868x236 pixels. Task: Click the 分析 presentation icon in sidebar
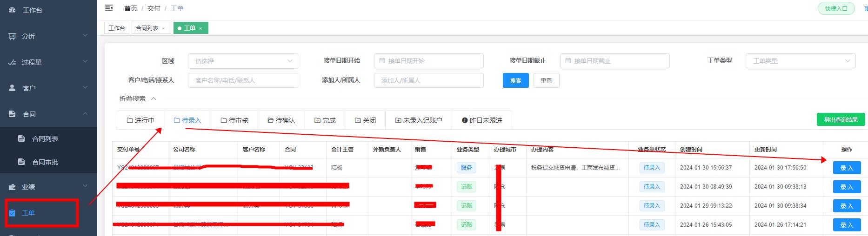coord(12,36)
